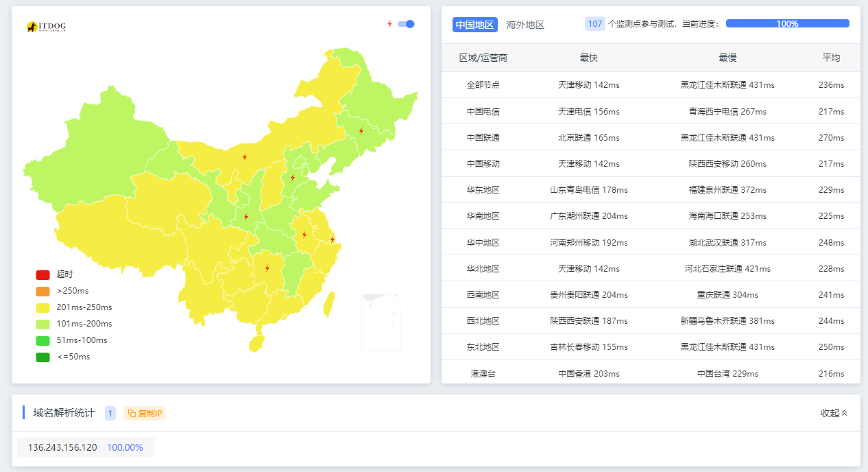Toggle the lightning marker switch off

click(x=406, y=24)
